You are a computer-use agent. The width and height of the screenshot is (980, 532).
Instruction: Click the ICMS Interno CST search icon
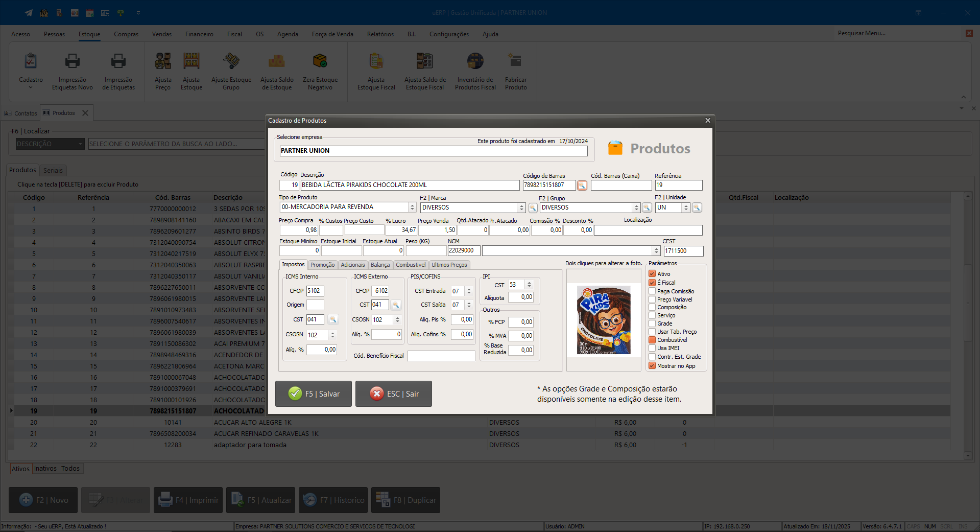333,319
